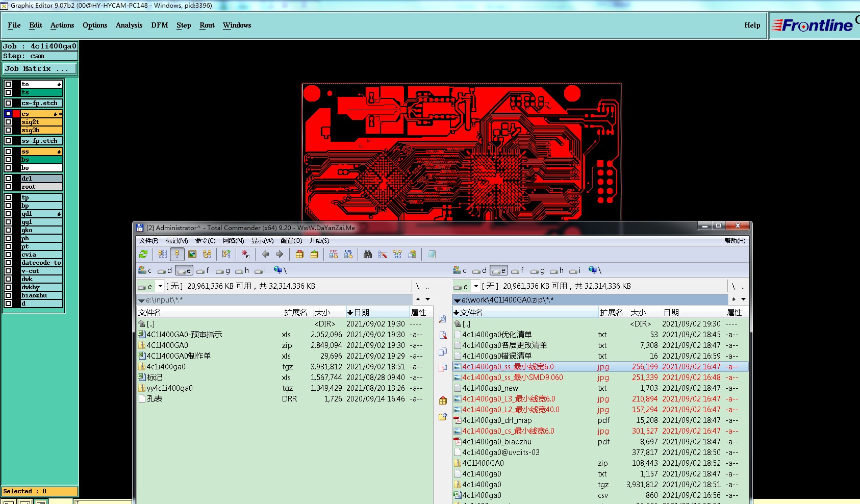Sort right panel by 大小 column
This screenshot has height=504, width=860.
645,312
